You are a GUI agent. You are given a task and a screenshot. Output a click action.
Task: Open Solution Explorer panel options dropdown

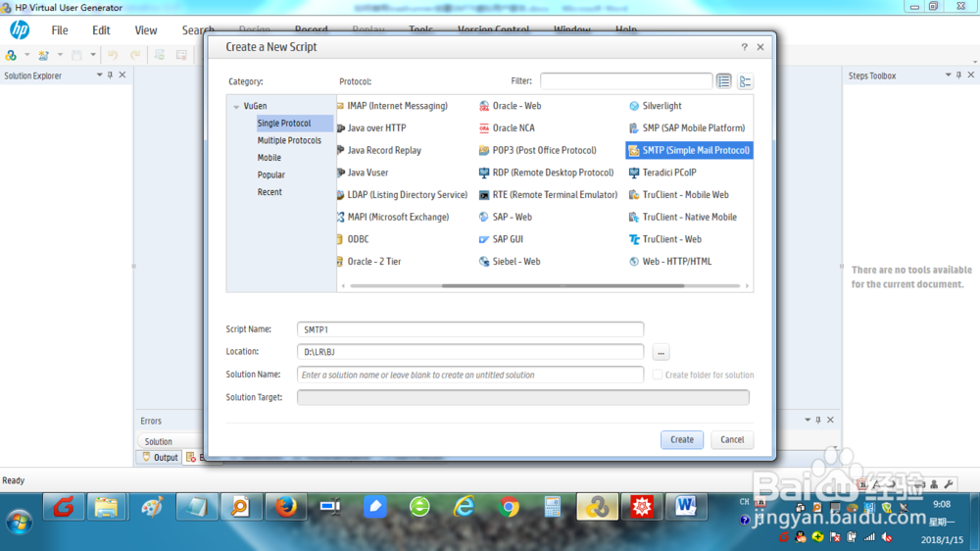click(x=99, y=75)
